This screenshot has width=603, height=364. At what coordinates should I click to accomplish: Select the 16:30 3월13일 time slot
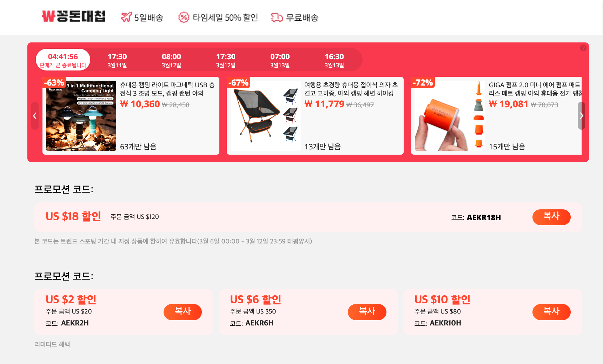(334, 60)
